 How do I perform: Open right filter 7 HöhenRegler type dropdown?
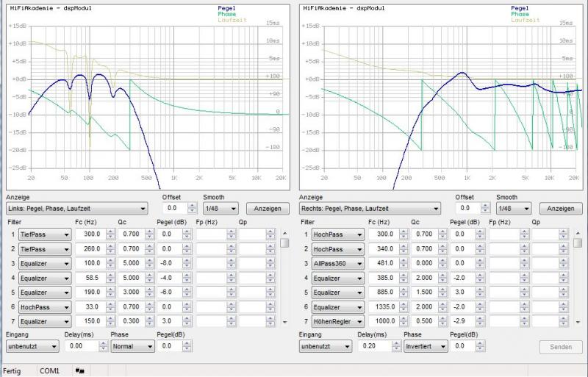337,321
